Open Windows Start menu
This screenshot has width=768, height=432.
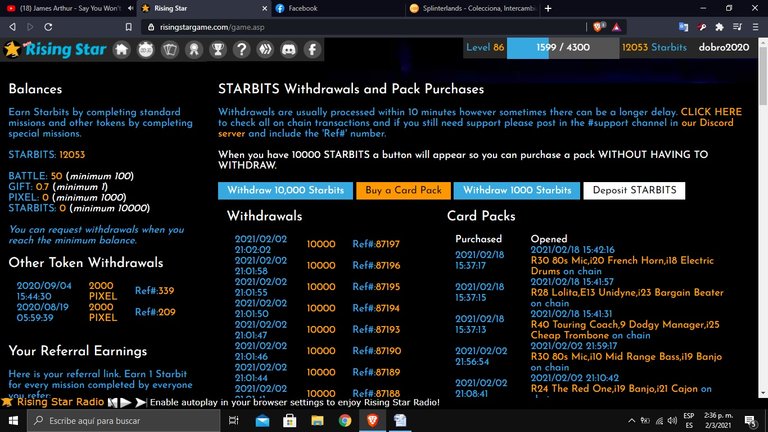[x=13, y=421]
